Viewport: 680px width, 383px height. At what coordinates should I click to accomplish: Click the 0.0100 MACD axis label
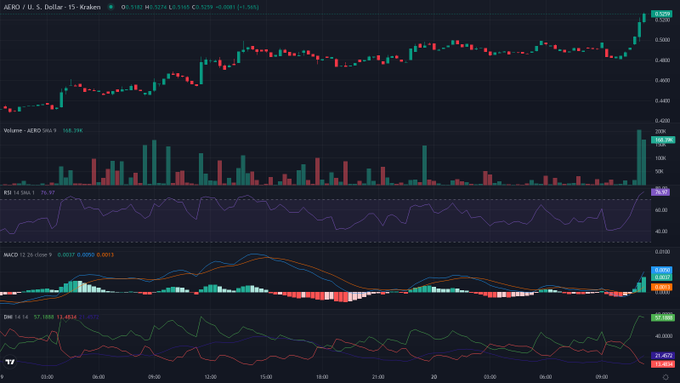[662, 252]
